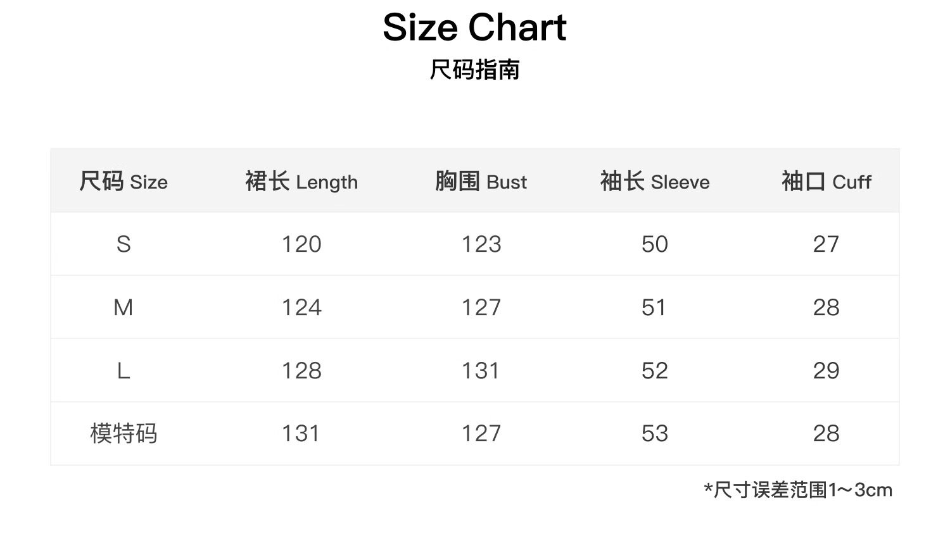The width and height of the screenshot is (950, 560).
Task: Select the 袖口 Cuff column header
Action: pos(826,182)
